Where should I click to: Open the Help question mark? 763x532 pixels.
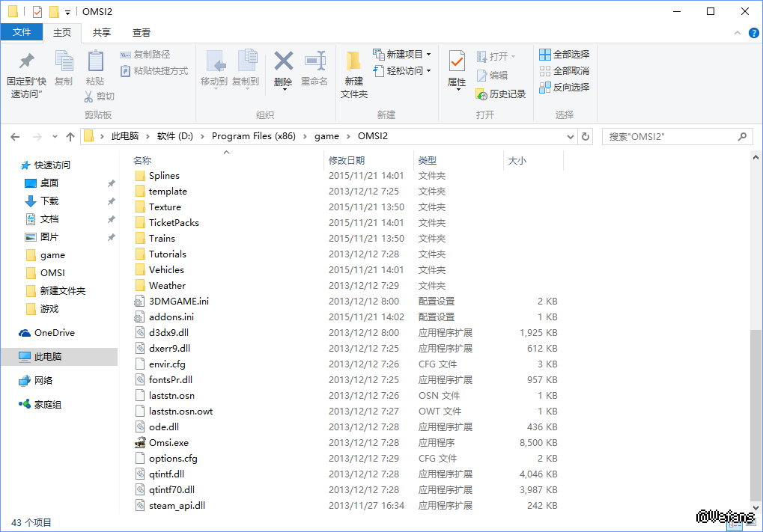pyautogui.click(x=753, y=33)
